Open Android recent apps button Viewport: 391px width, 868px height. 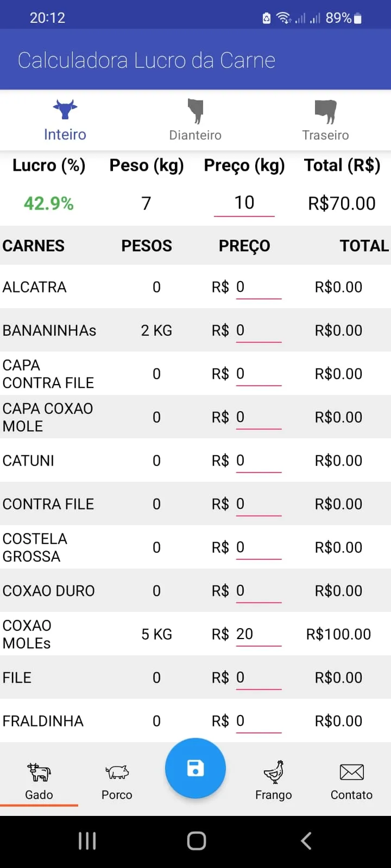click(x=87, y=841)
